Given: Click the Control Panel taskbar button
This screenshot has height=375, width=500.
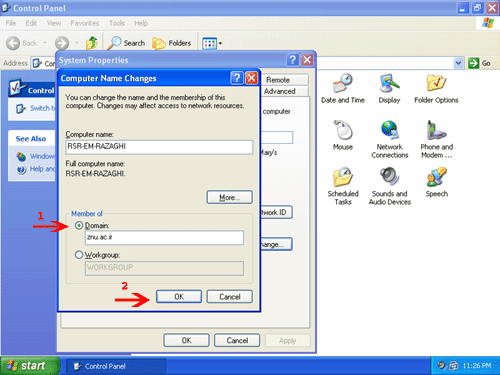Looking at the screenshot, I should coord(116,366).
